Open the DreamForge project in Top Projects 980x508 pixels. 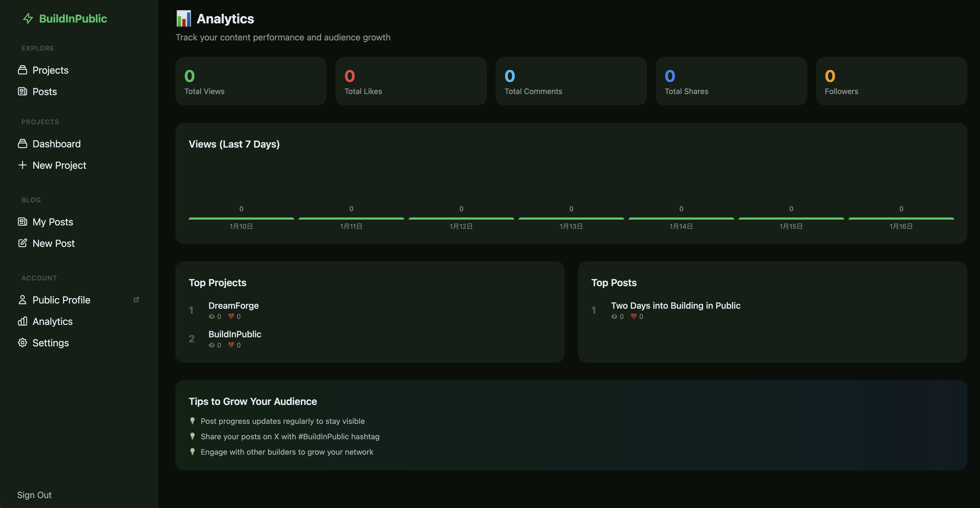point(233,305)
